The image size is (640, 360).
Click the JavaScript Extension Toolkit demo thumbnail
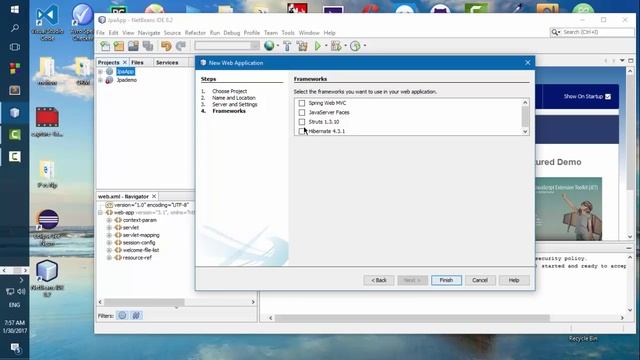tap(569, 209)
